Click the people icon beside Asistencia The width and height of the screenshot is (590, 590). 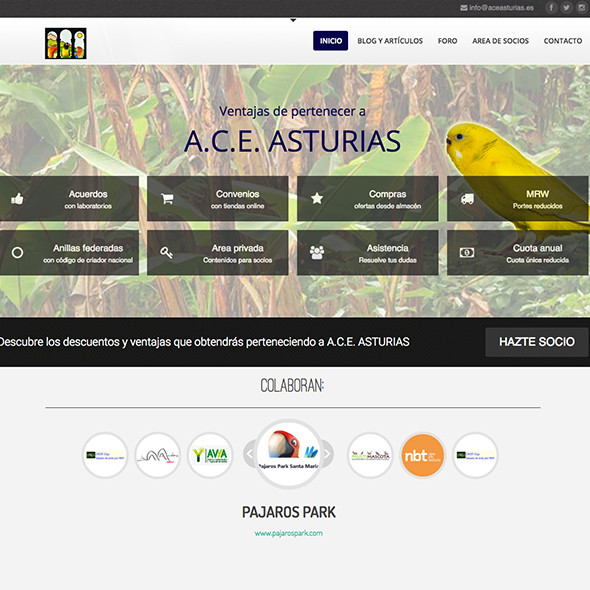tap(317, 252)
